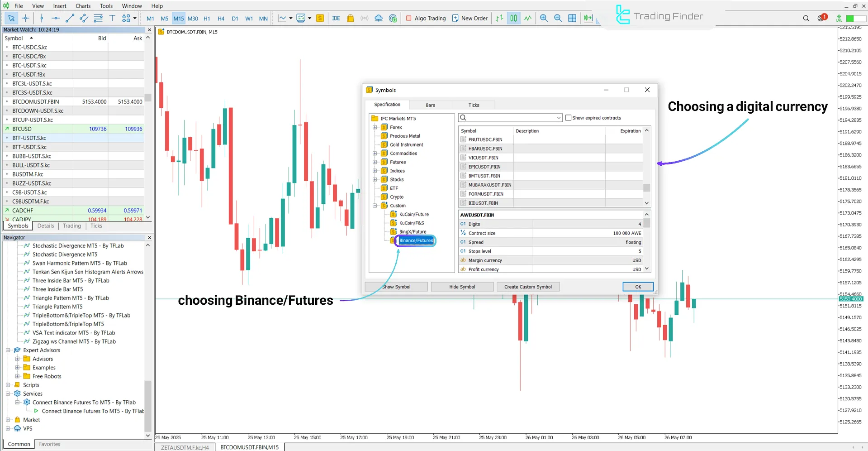Select MN timeframe

click(x=263, y=19)
